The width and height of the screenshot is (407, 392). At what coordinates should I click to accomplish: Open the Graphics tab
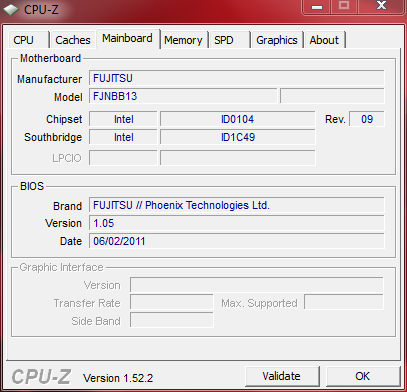coord(277,40)
